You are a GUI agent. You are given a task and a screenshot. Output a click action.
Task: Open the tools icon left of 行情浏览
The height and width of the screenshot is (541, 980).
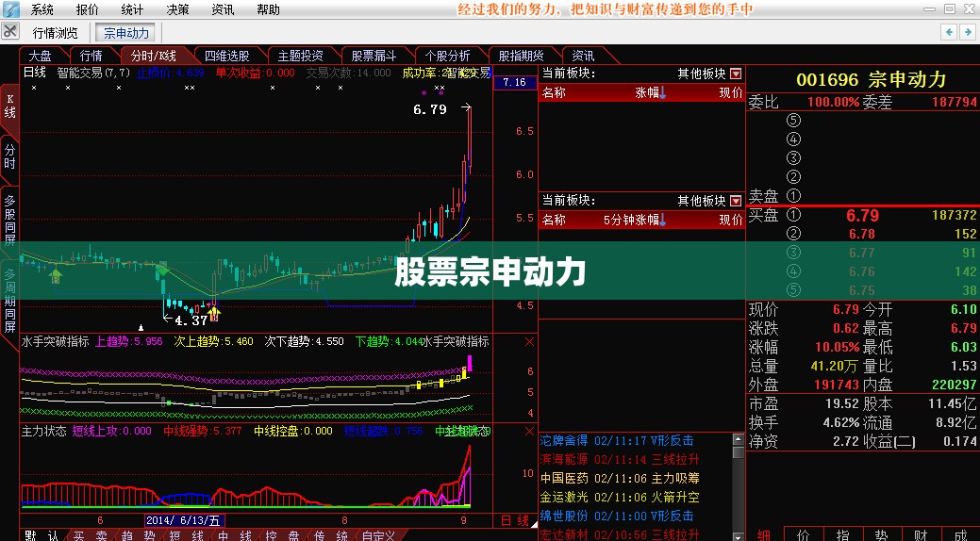pos(11,32)
